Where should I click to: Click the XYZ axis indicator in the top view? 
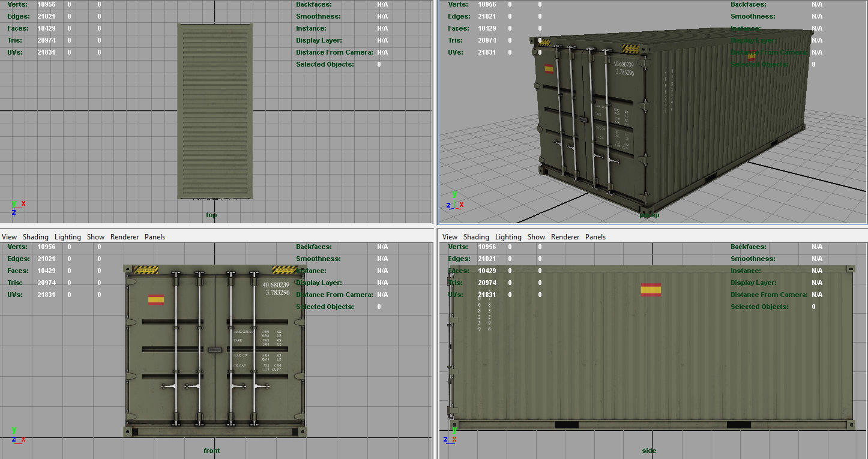click(x=17, y=208)
